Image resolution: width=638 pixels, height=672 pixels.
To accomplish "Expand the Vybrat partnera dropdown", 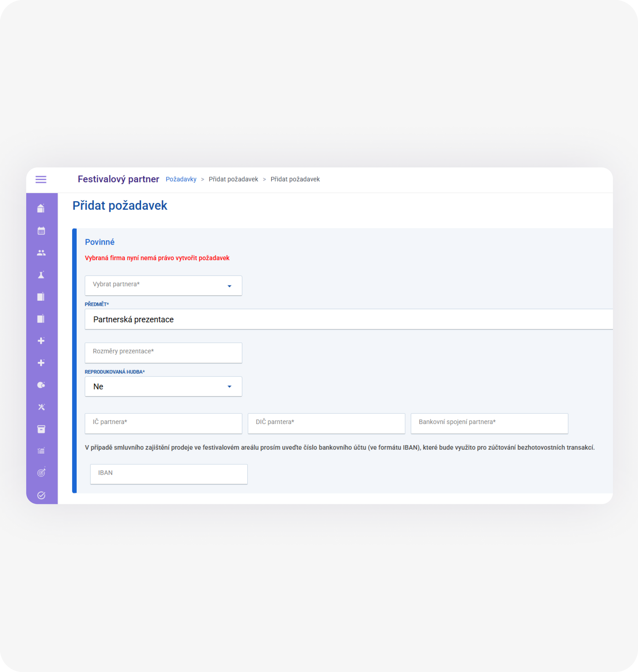I will (163, 286).
